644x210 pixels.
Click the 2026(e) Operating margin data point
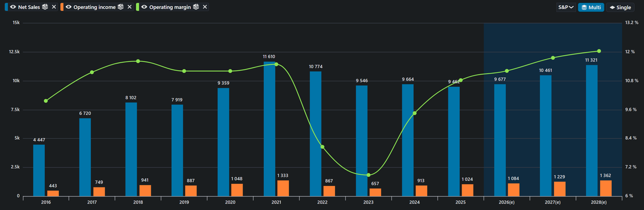(507, 71)
